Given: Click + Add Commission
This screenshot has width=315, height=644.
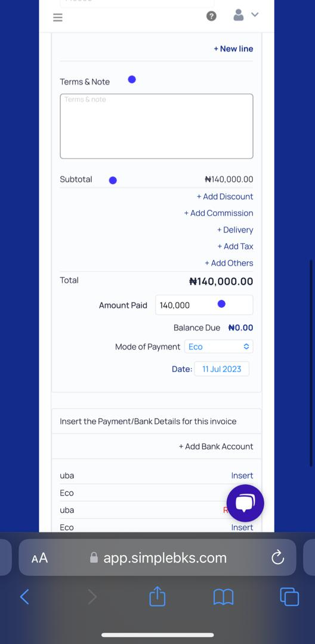Looking at the screenshot, I should [x=218, y=213].
